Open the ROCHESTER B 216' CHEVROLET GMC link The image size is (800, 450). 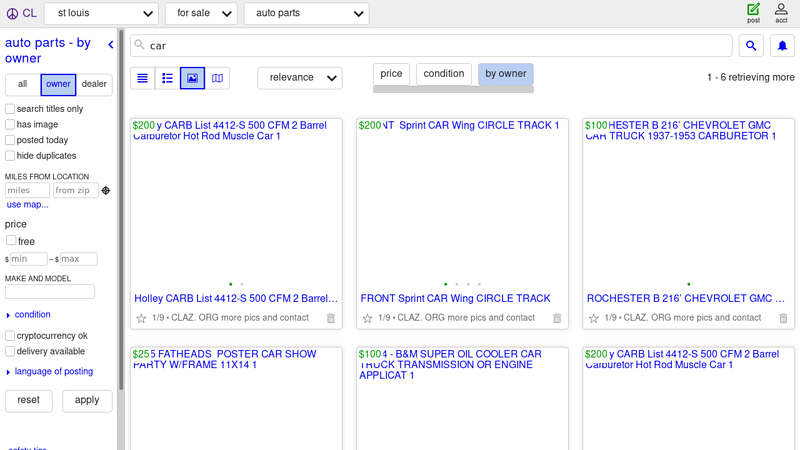686,298
